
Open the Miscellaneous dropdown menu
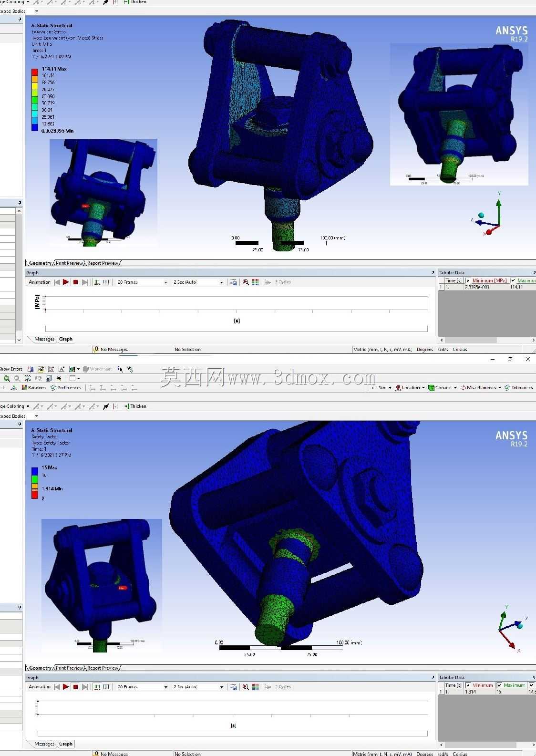pos(481,387)
